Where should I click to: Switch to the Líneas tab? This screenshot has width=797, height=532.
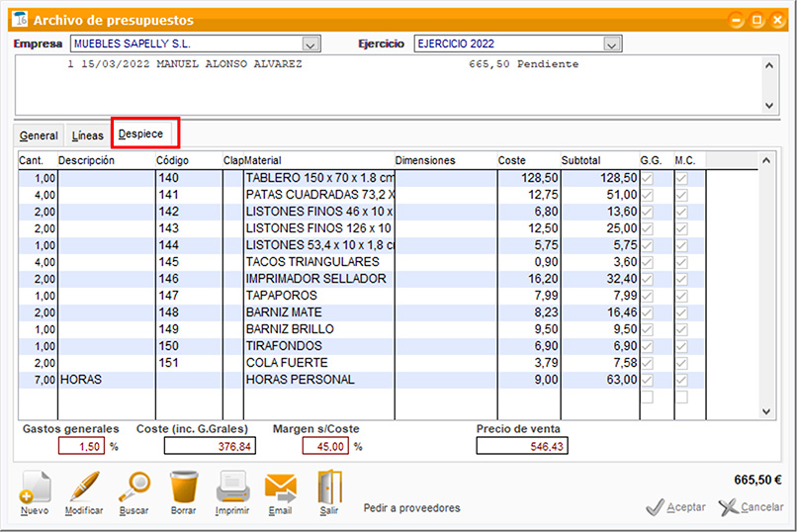tap(87, 135)
